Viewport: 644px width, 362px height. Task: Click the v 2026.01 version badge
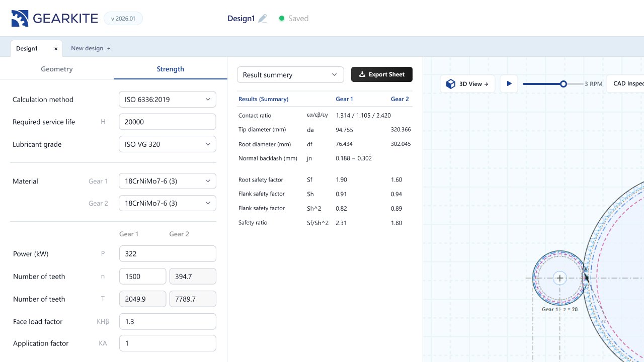pos(123,19)
